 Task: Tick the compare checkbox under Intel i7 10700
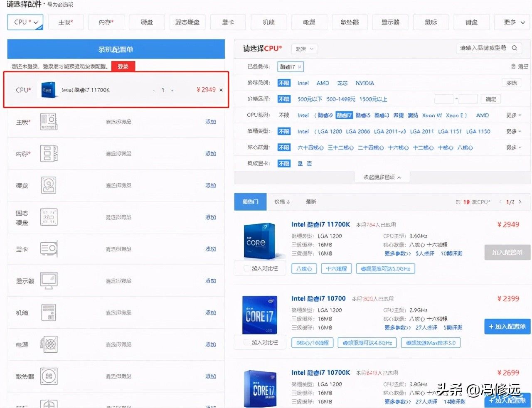(x=247, y=343)
